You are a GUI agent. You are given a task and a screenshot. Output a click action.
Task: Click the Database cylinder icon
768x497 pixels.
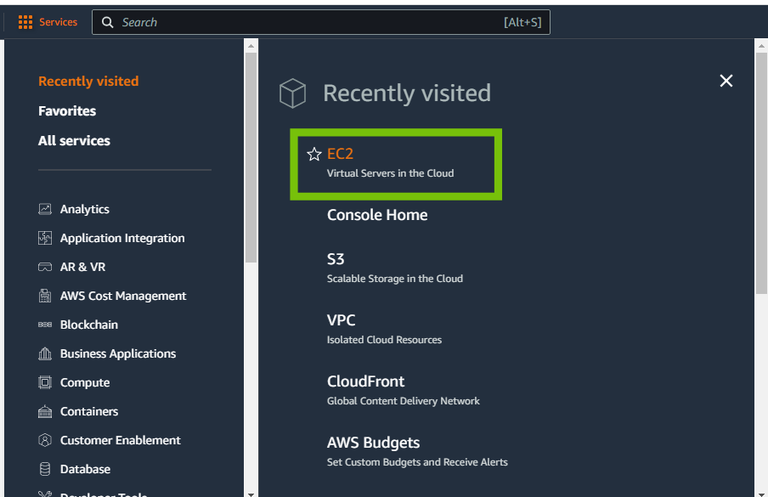click(x=45, y=469)
